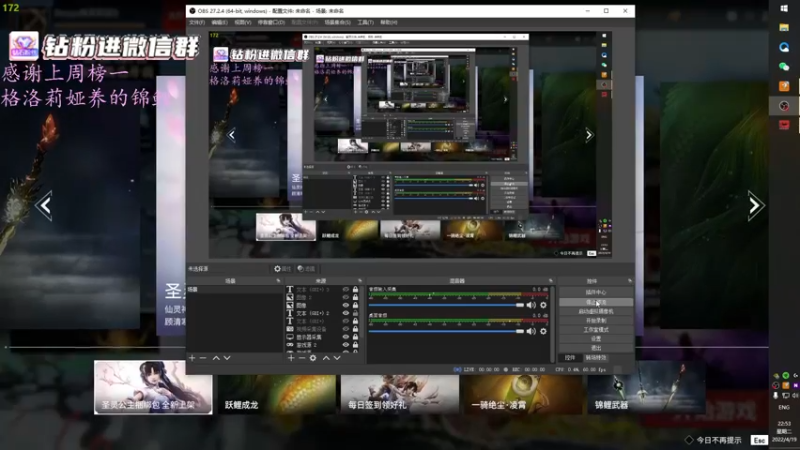The width and height of the screenshot is (800, 450).
Task: Move the scene up in the Scenes panel
Action: click(216, 358)
